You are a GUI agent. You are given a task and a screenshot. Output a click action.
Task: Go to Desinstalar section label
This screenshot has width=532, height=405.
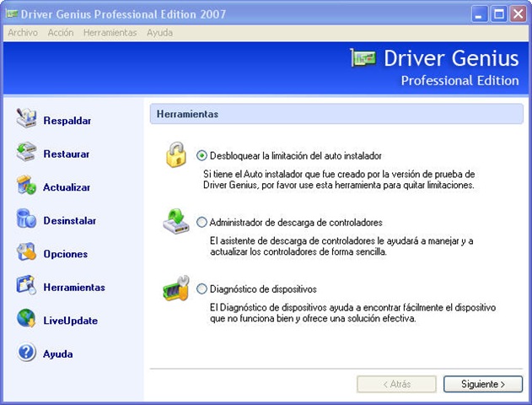(69, 220)
